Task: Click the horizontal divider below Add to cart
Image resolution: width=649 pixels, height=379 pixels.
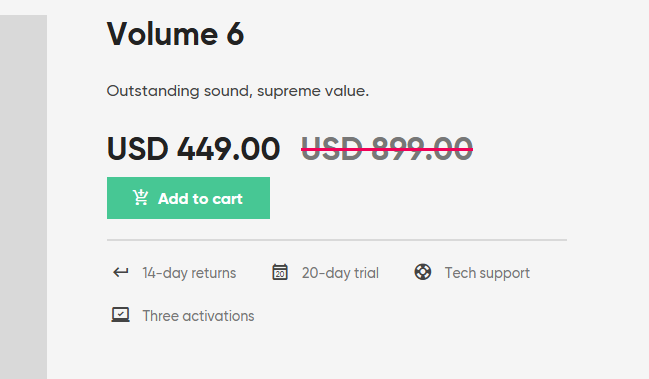Action: pyautogui.click(x=337, y=240)
